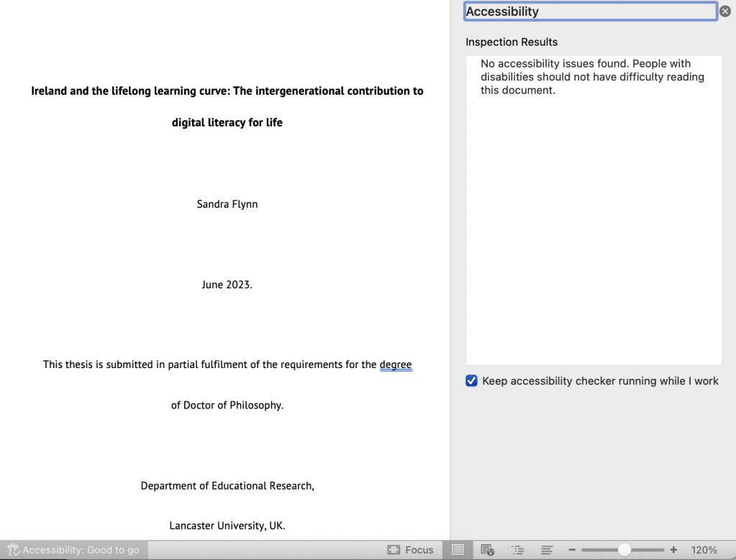Open zoom dialog via 120% percentage
Screen dimensions: 736x560
point(704,550)
